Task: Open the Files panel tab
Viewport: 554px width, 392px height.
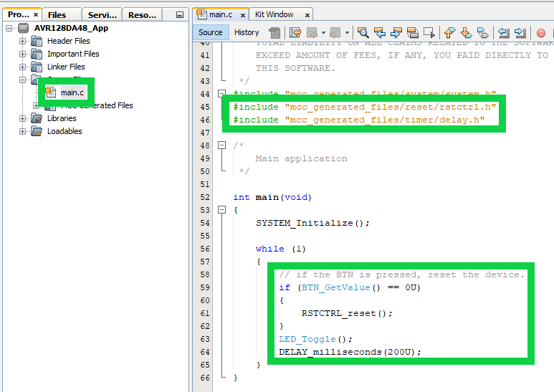Action: click(x=57, y=14)
